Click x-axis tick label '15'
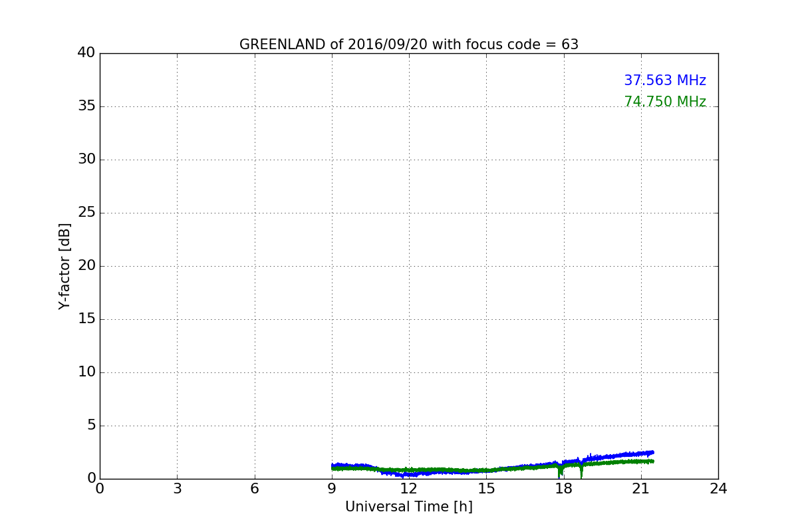The width and height of the screenshot is (798, 532). [x=486, y=489]
